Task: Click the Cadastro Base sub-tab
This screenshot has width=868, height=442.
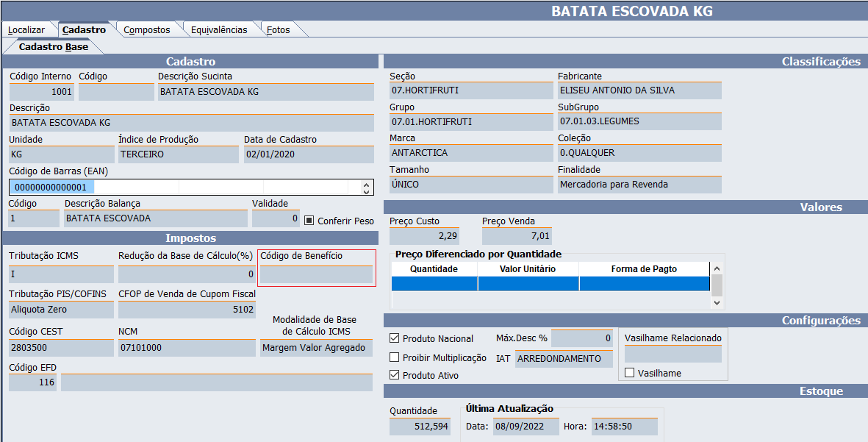Action: (53, 47)
